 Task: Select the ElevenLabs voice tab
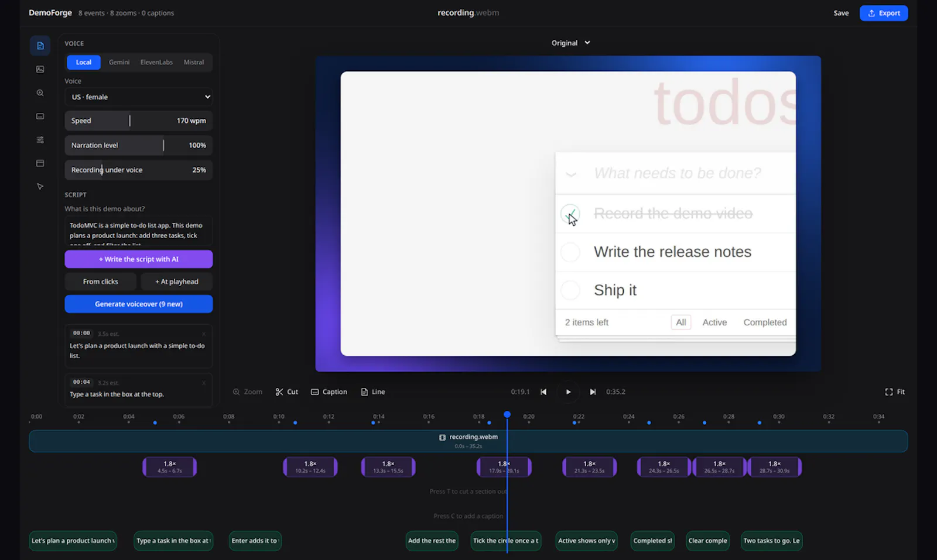[x=156, y=62]
